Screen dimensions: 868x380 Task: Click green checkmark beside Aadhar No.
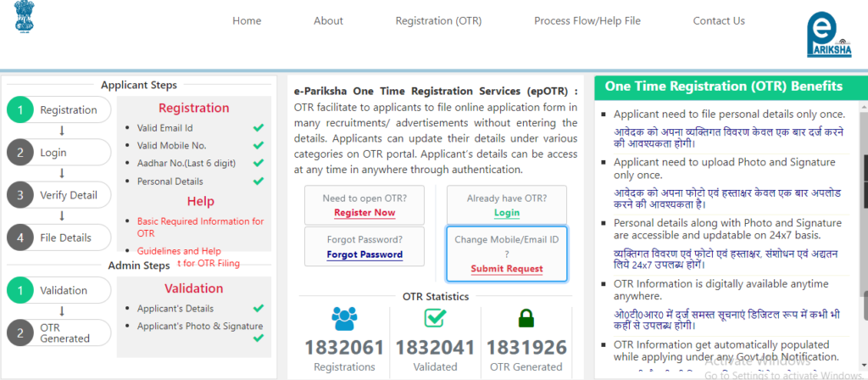coord(258,164)
